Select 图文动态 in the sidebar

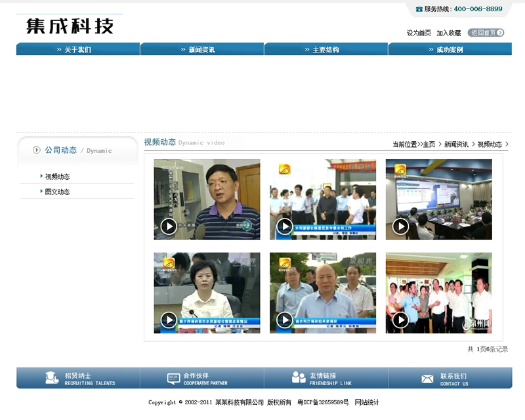coord(57,192)
